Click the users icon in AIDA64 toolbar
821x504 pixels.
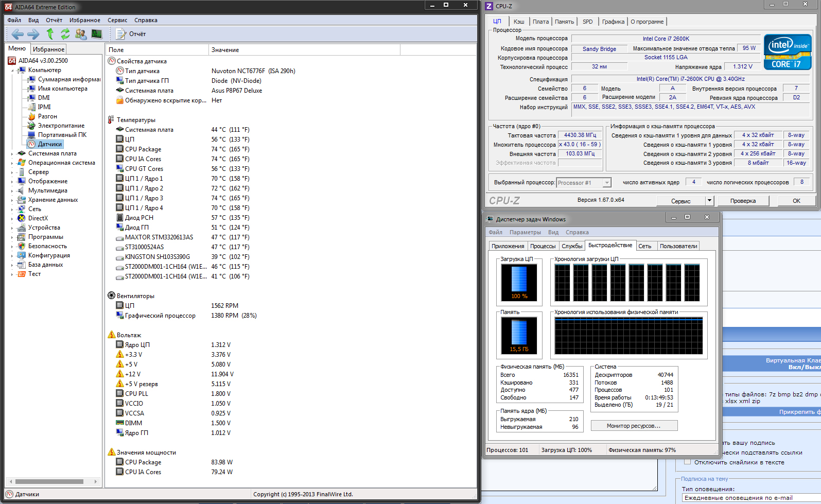click(x=81, y=34)
